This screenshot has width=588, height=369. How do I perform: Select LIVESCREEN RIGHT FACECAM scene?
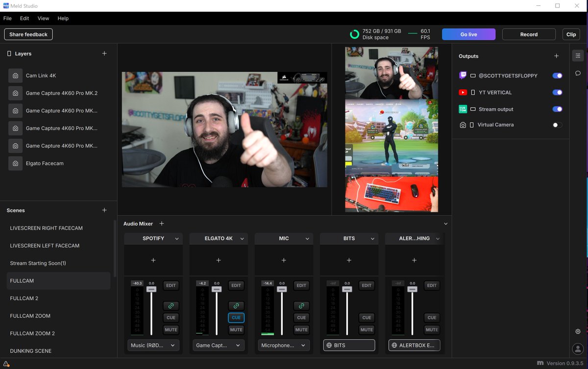58,228
